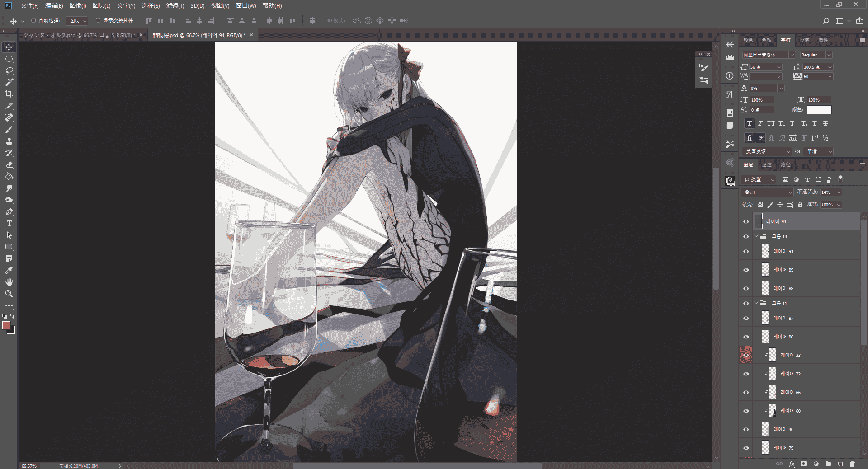Click the font size 56 field
This screenshot has height=469, width=868.
762,67
